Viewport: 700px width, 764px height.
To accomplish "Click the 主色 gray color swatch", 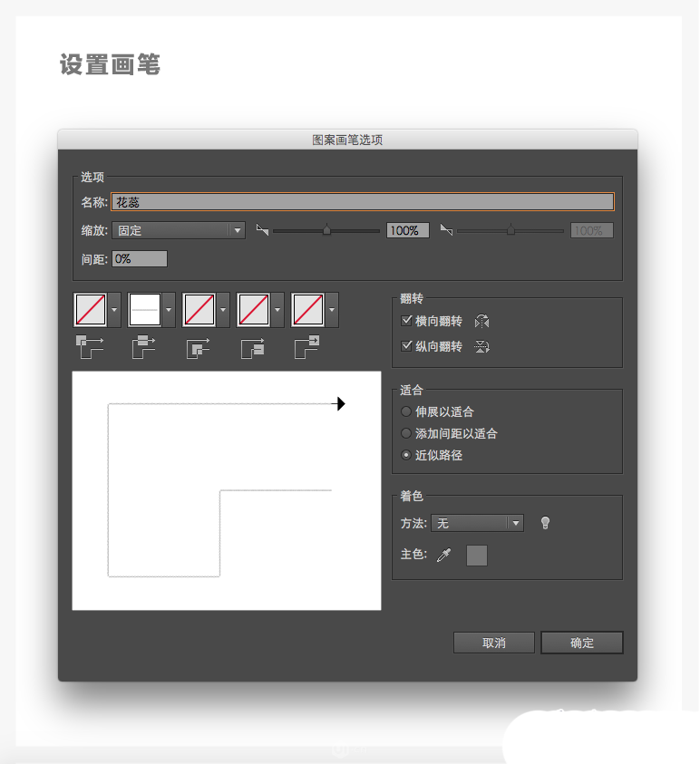I will pyautogui.click(x=477, y=556).
